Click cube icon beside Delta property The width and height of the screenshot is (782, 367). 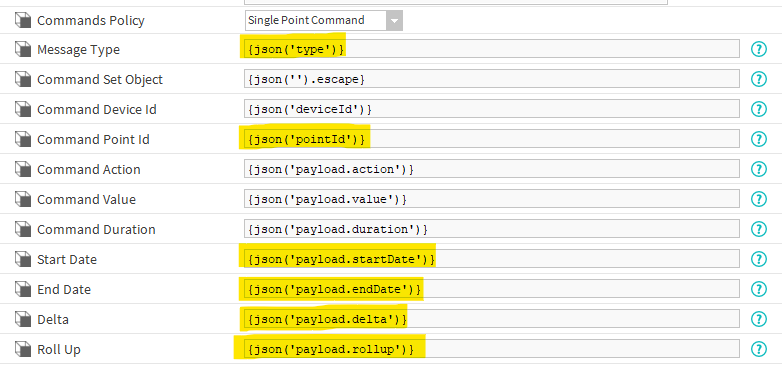point(23,319)
